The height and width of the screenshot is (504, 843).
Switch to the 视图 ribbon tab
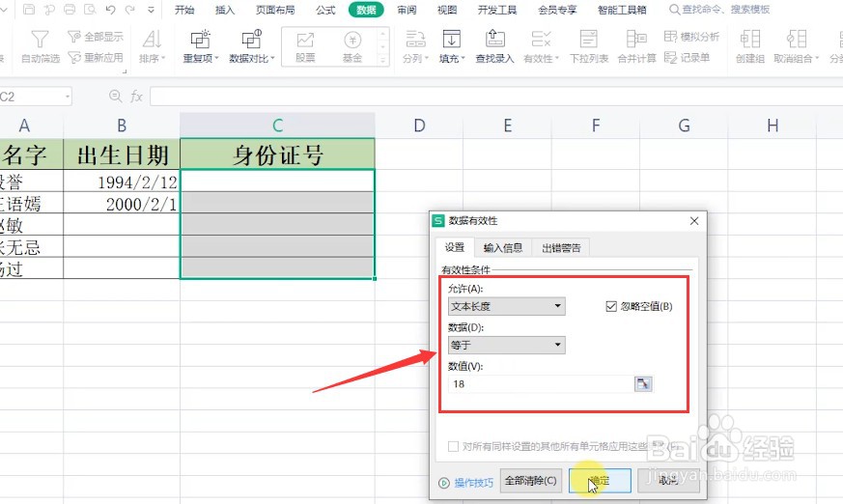(x=447, y=10)
